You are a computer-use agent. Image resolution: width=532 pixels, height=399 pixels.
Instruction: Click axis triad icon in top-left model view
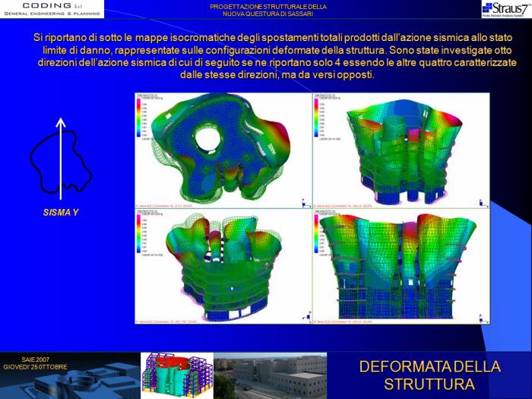point(302,203)
